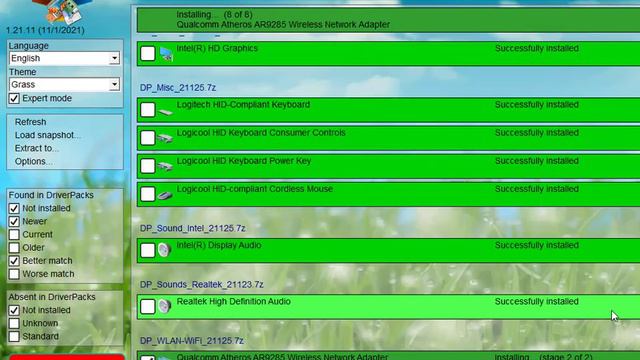Click the version text 1.21.11 (11/1/2021)
Viewport: 640px width, 360px height.
tap(45, 30)
